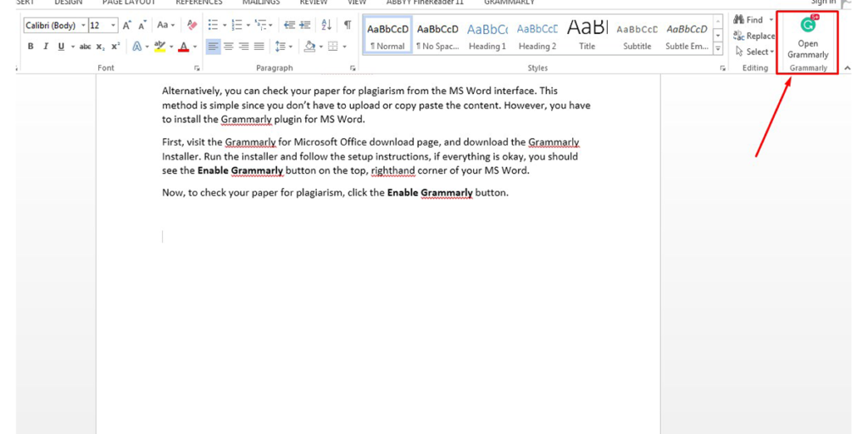Viewport: 868px width, 434px height.
Task: Increase paragraph indent
Action: tap(305, 25)
